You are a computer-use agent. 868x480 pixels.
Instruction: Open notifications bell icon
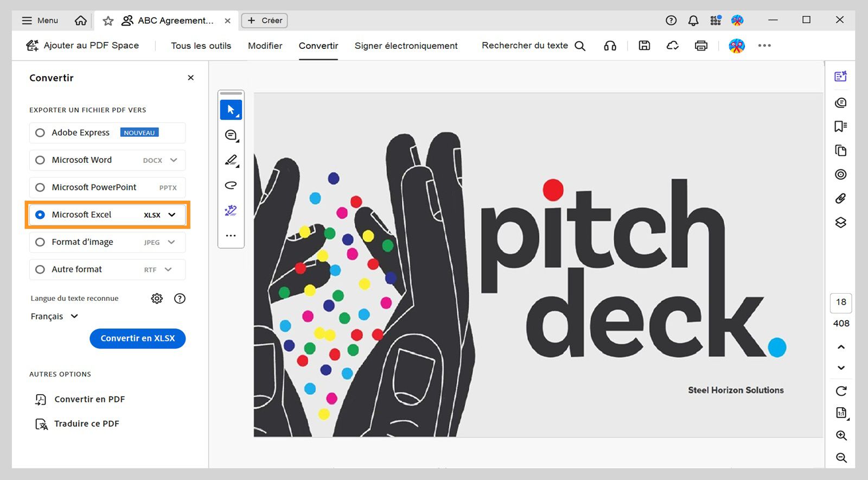pyautogui.click(x=693, y=21)
